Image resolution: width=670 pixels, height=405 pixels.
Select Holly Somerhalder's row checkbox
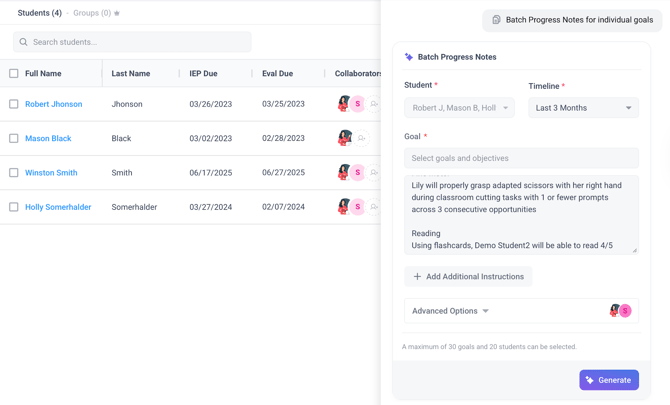point(14,207)
